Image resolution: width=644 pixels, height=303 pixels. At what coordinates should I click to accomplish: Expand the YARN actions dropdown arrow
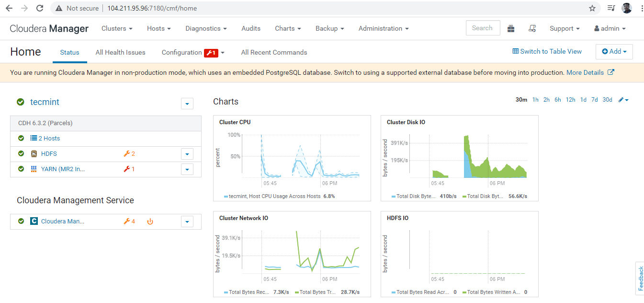pos(187,169)
